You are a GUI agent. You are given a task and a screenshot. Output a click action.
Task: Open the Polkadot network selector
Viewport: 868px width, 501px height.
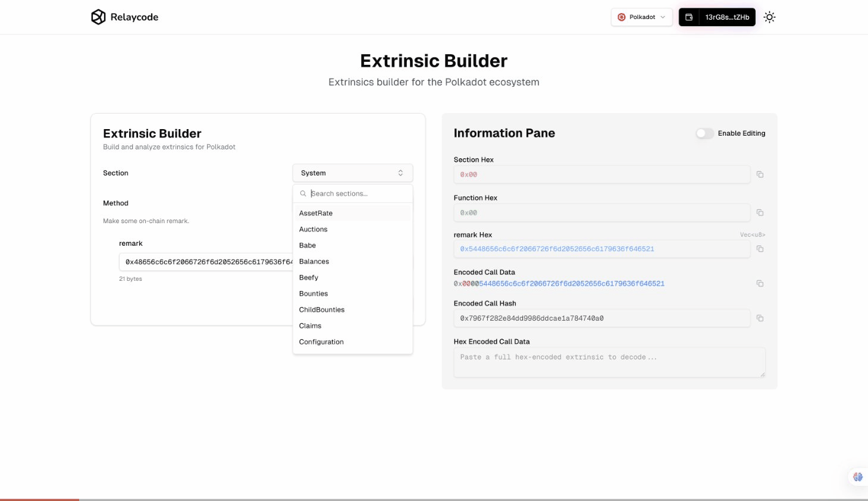click(x=641, y=17)
